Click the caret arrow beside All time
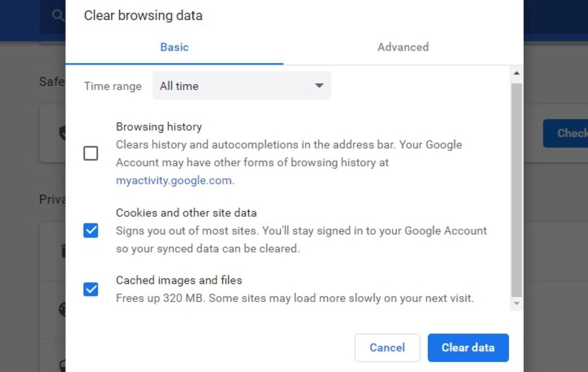The height and width of the screenshot is (372, 588). (x=319, y=86)
